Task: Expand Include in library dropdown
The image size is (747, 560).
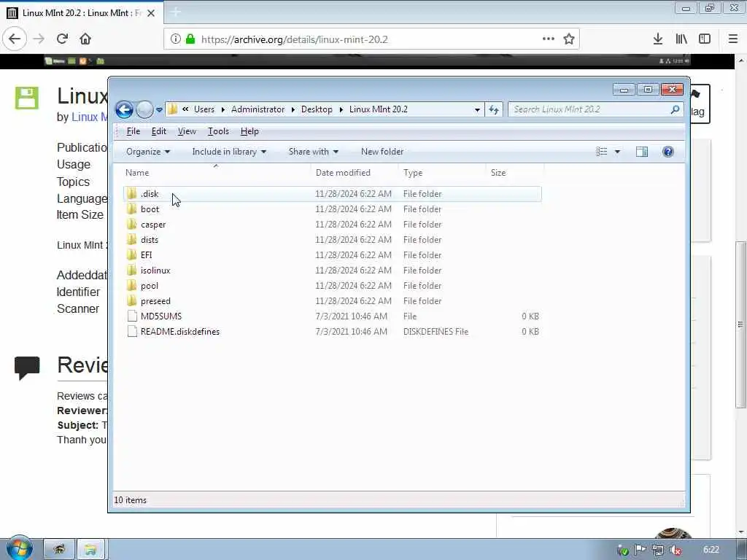Action: [229, 152]
